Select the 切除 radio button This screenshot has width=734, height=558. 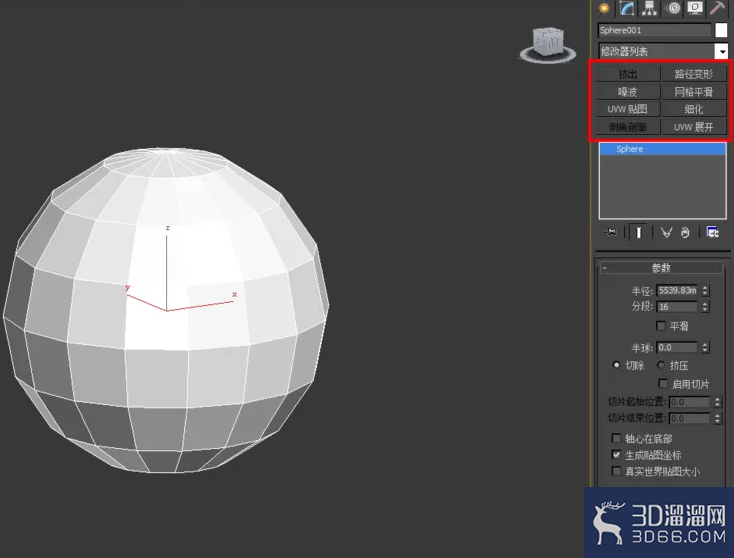(x=616, y=365)
